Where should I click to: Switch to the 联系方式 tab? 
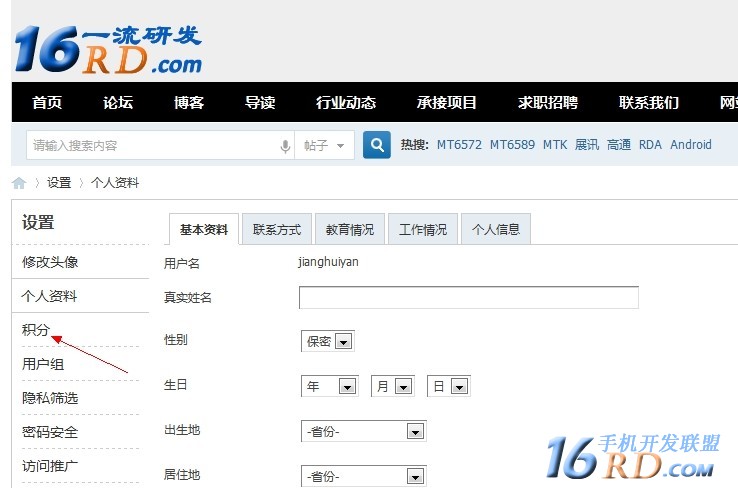coord(277,229)
